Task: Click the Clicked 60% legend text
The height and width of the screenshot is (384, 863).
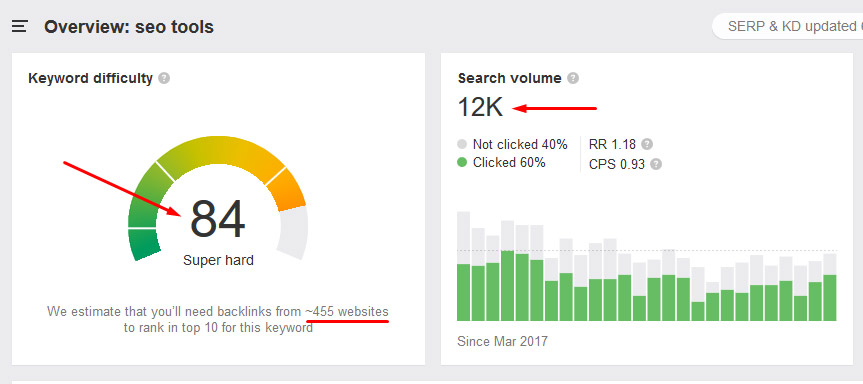Action: click(509, 163)
